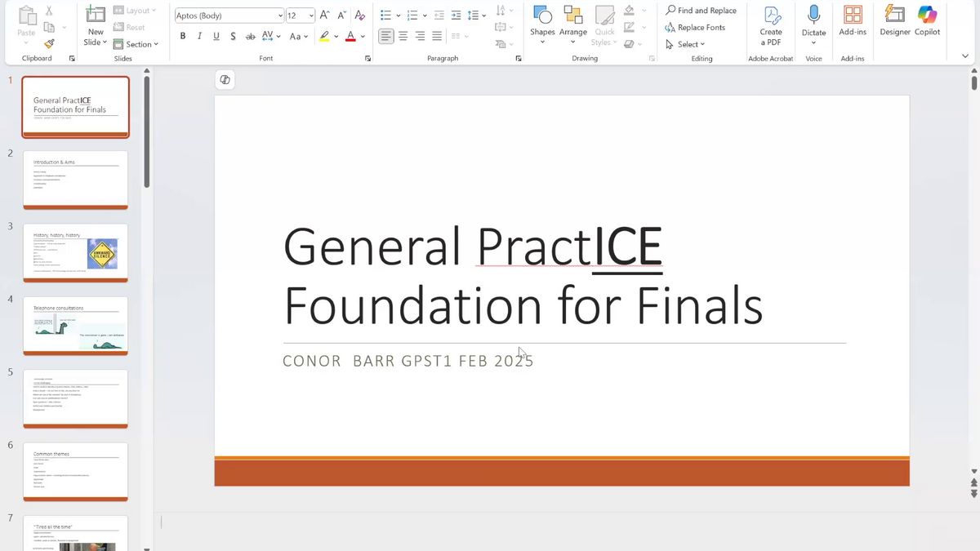Open the Select dropdown in Editing
980x551 pixels.
[x=686, y=44]
